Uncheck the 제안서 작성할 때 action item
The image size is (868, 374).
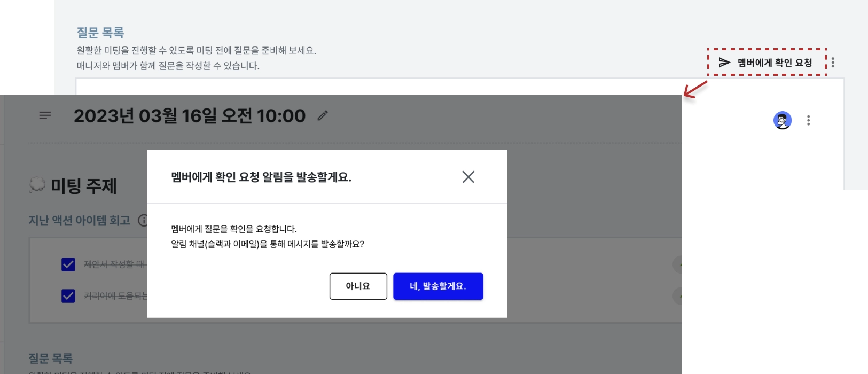(68, 264)
